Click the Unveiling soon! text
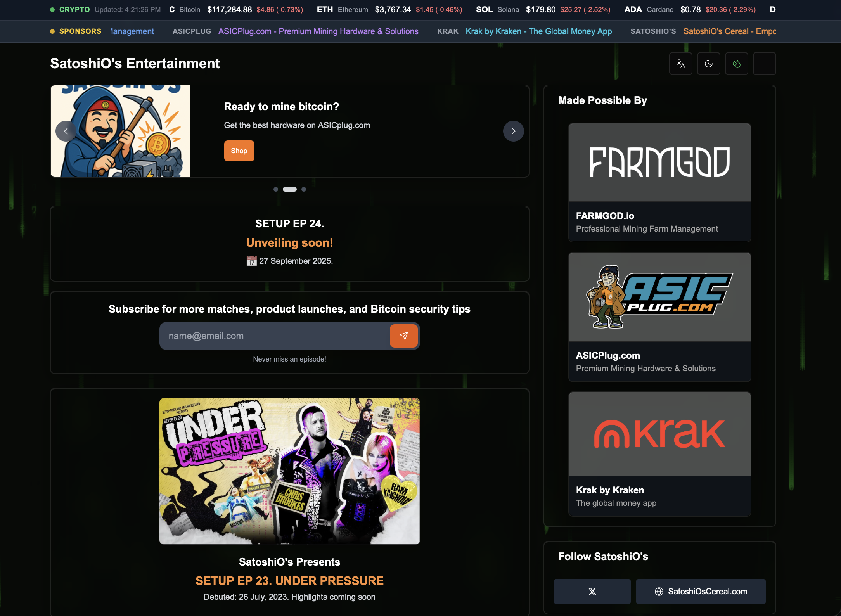841x616 pixels. [x=289, y=243]
